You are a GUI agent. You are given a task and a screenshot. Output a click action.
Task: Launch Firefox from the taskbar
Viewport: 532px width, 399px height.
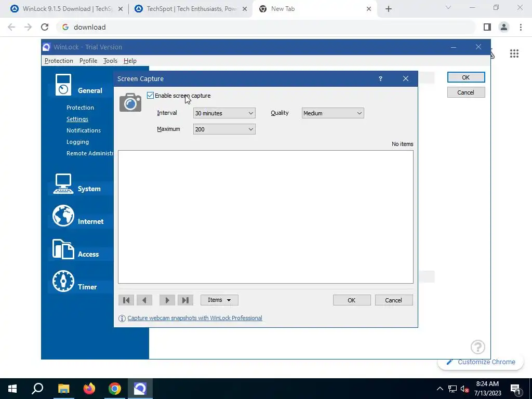pyautogui.click(x=89, y=389)
